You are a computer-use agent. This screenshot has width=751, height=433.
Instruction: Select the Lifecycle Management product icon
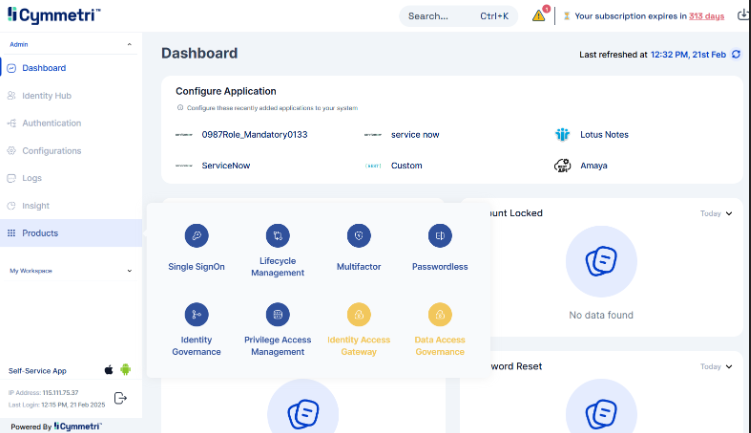pos(277,236)
